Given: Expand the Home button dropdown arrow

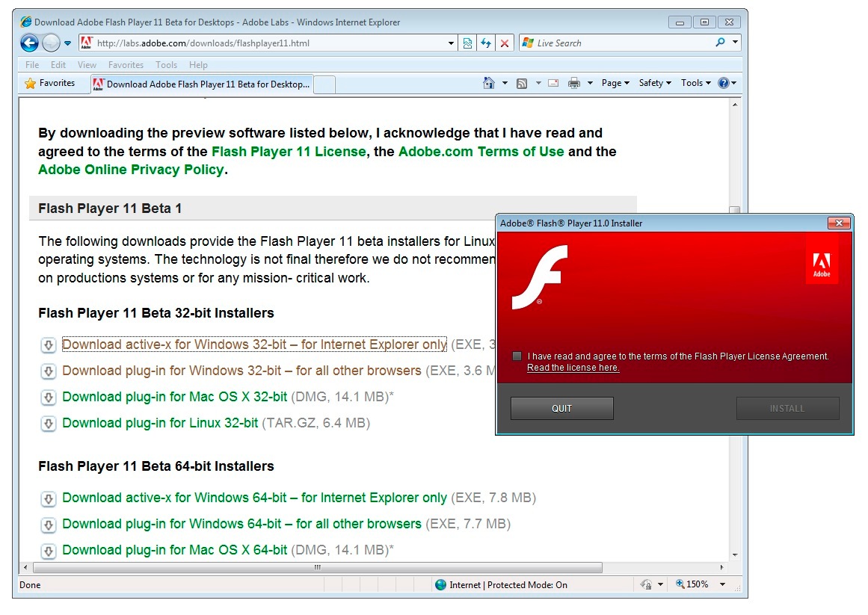Looking at the screenshot, I should click(x=505, y=83).
